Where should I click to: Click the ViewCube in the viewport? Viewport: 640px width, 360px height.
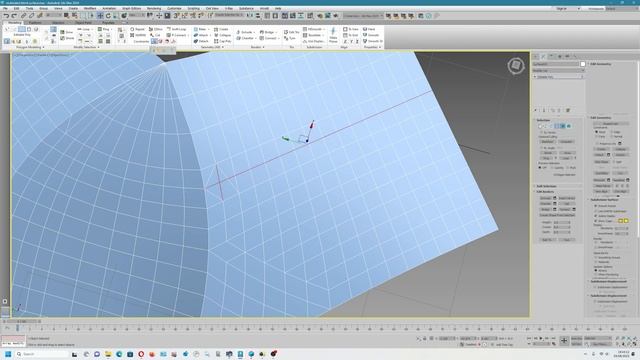pyautogui.click(x=516, y=65)
